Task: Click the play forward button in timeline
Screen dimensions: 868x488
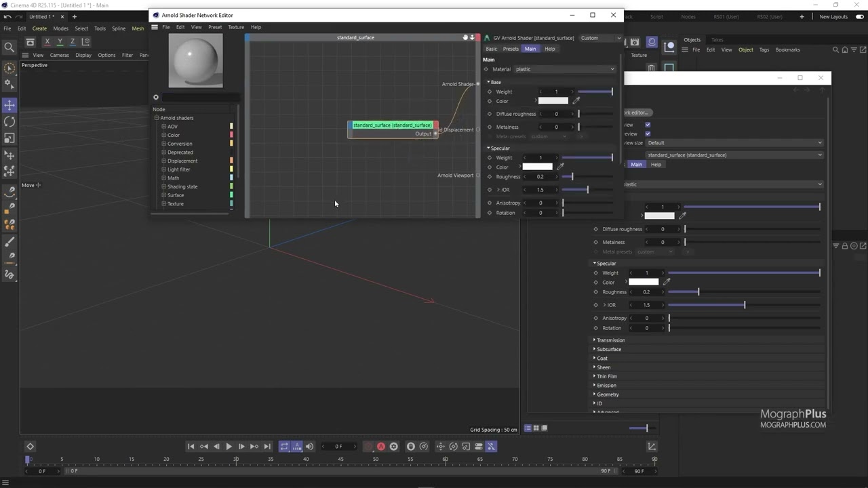Action: tap(229, 446)
